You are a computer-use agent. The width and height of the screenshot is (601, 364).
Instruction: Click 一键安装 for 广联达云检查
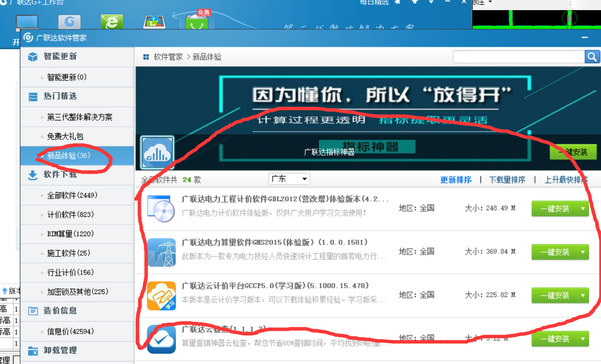click(555, 339)
